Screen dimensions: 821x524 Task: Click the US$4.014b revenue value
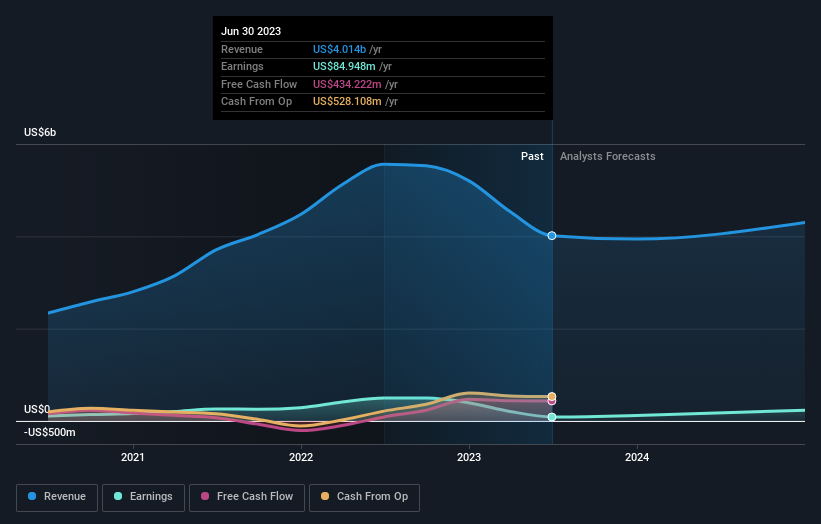[x=339, y=49]
